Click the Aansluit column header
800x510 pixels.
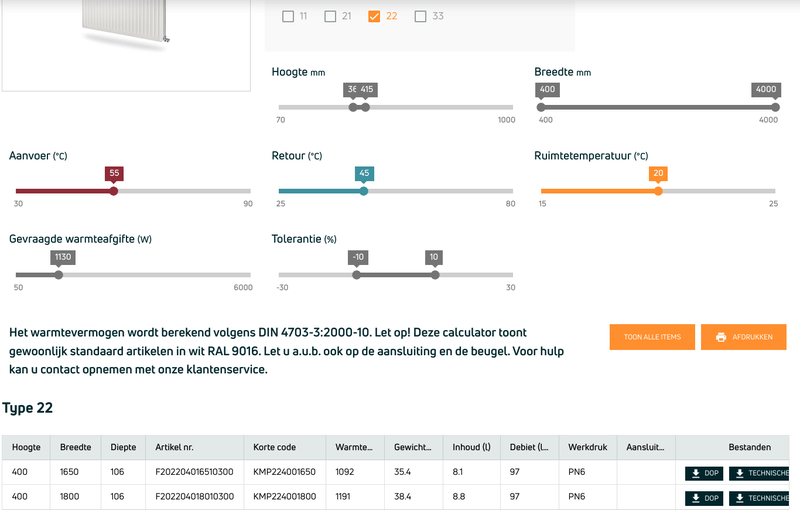pyautogui.click(x=646, y=447)
